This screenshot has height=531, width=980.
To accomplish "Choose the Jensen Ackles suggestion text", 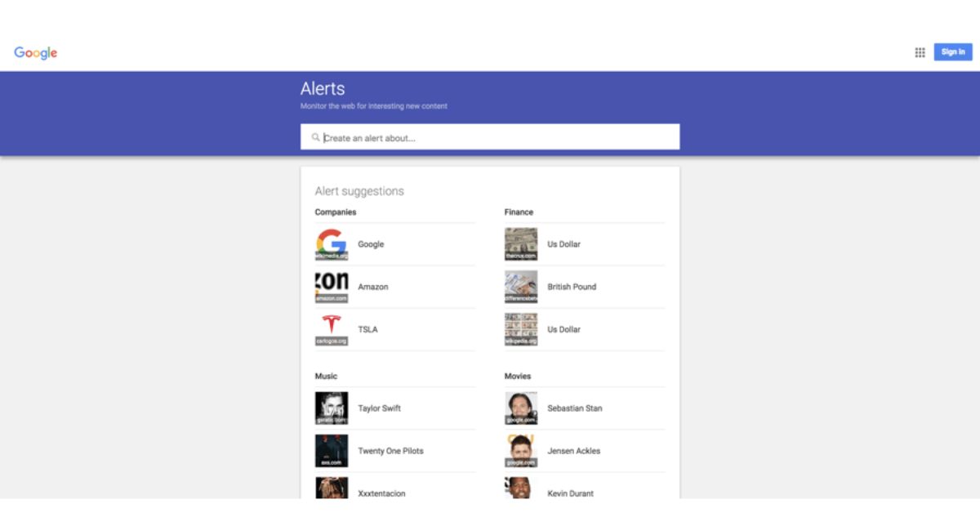I will pos(573,451).
